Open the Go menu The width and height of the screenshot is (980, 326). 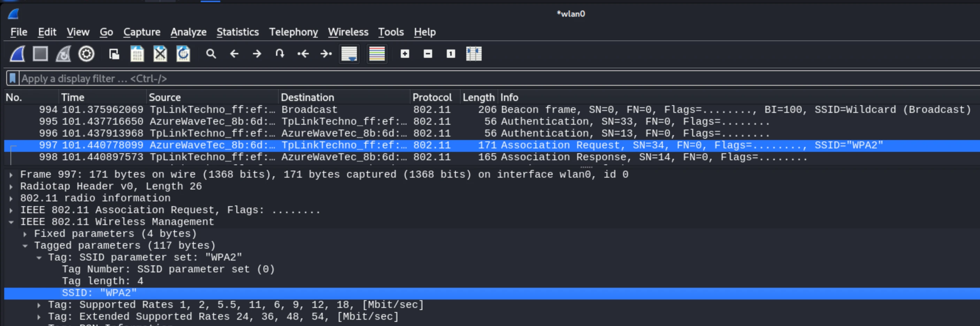[106, 32]
